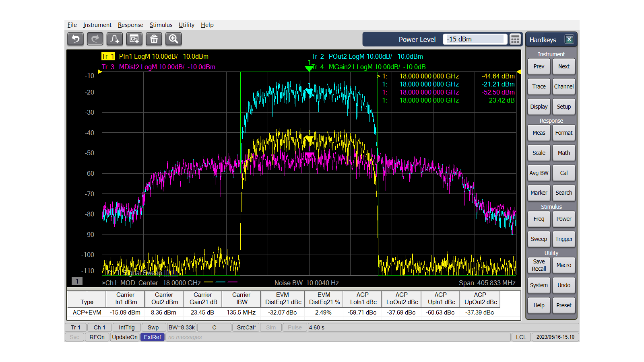Click the LCL status indicator

[521, 337]
